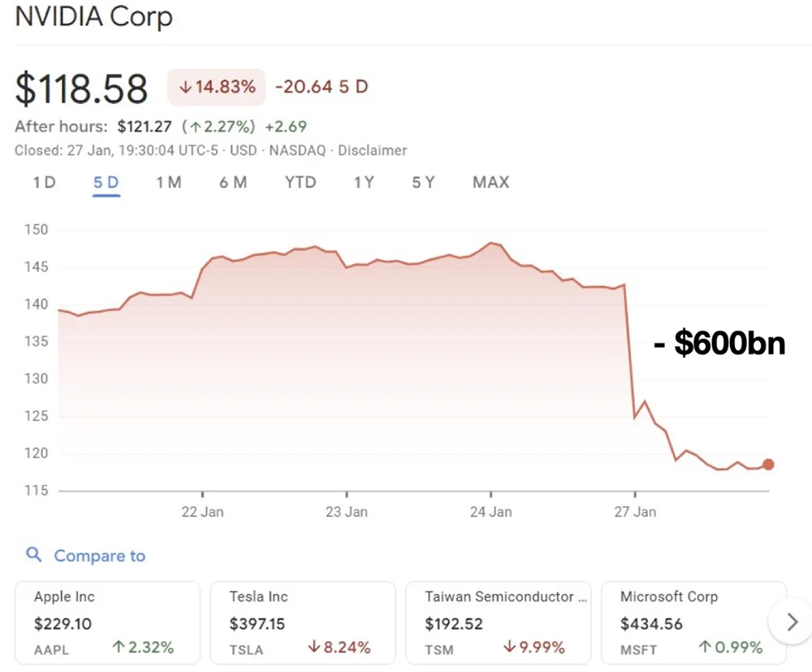
Task: Open the Apple Inc comparison card
Action: click(107, 623)
